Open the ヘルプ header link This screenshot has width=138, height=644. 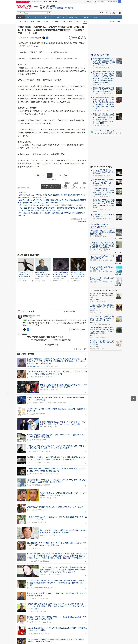(94, 2)
